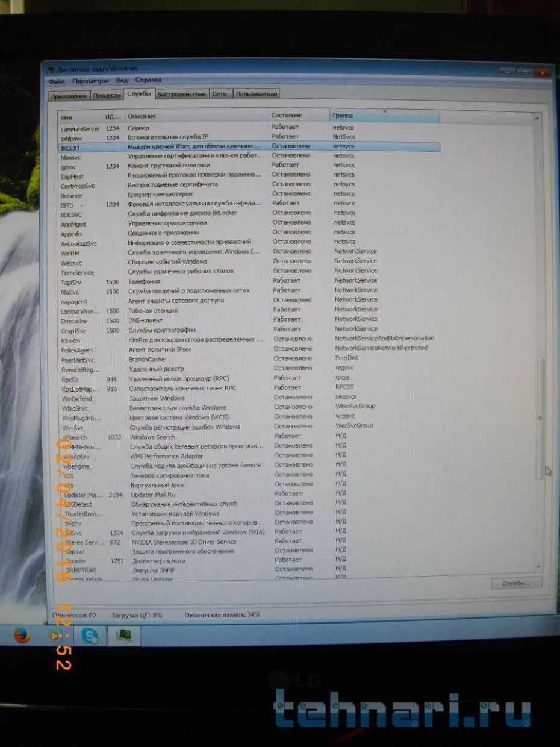Select the BITS service row

(x=249, y=204)
